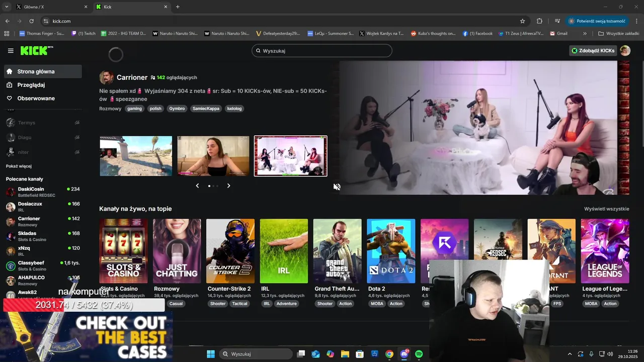Image resolution: width=644 pixels, height=362 pixels.
Task: Unmute the featured stream speaker icon
Action: pyautogui.click(x=337, y=187)
